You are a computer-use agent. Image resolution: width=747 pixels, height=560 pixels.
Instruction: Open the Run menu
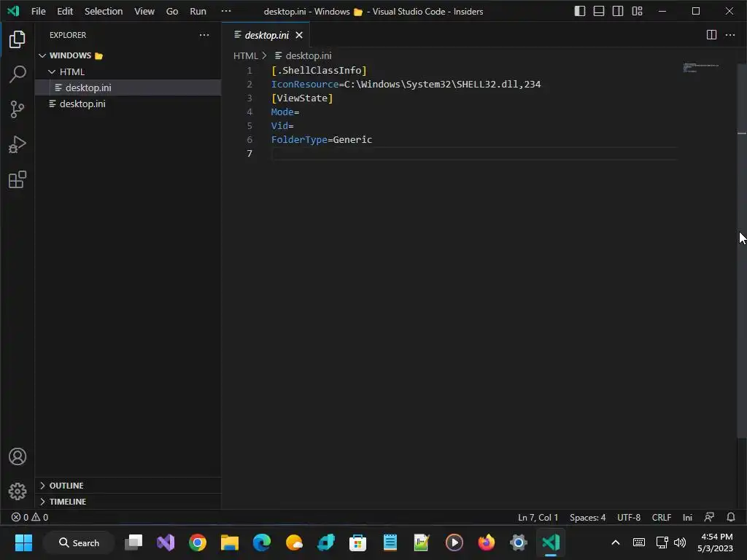[198, 11]
